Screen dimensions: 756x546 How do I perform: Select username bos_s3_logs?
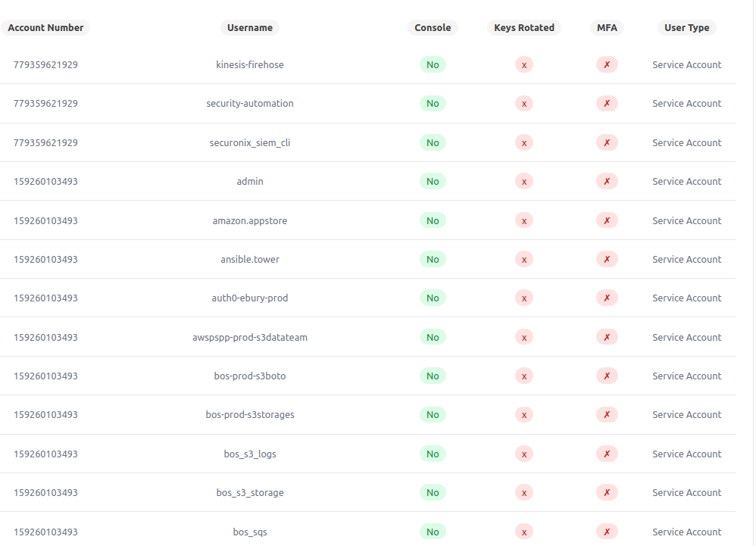250,454
